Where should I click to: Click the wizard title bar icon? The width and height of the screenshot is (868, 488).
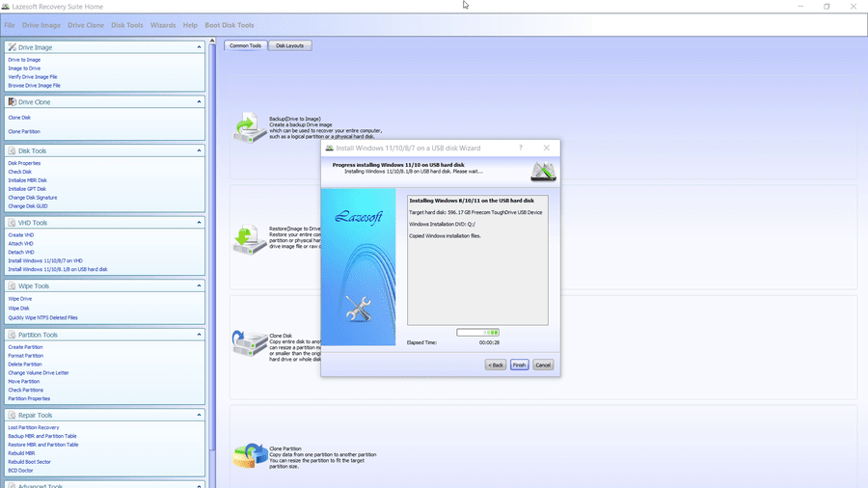(330, 148)
